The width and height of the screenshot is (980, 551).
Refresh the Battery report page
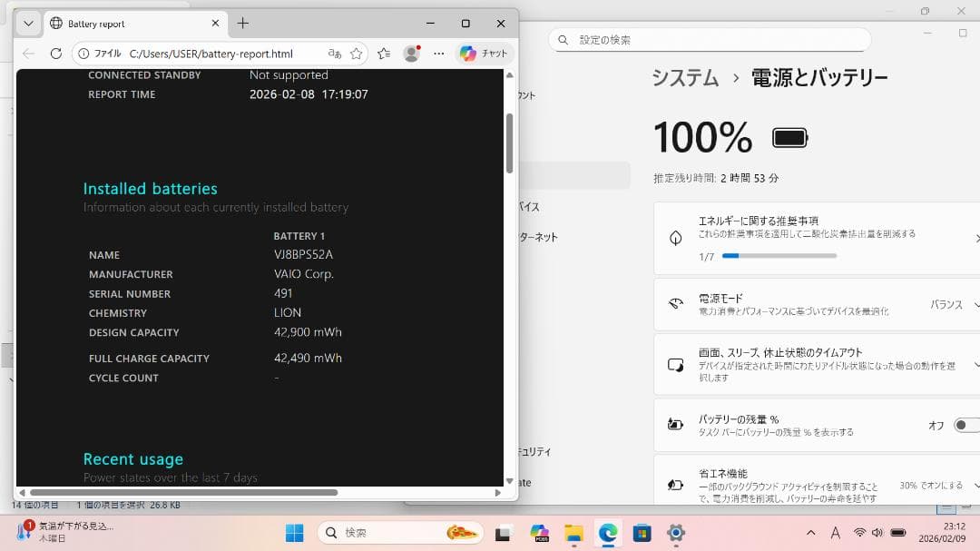pos(55,54)
